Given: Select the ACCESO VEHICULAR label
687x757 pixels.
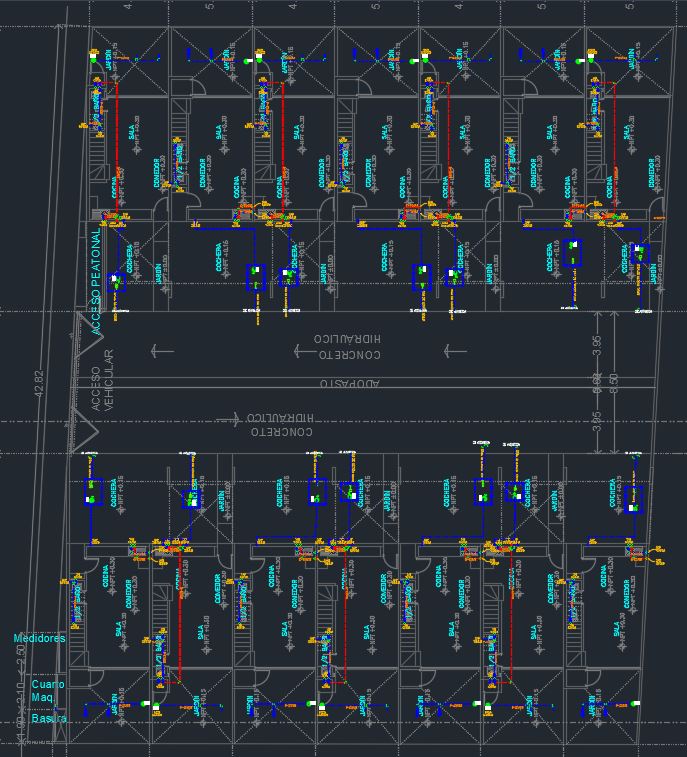Looking at the screenshot, I should (102, 380).
